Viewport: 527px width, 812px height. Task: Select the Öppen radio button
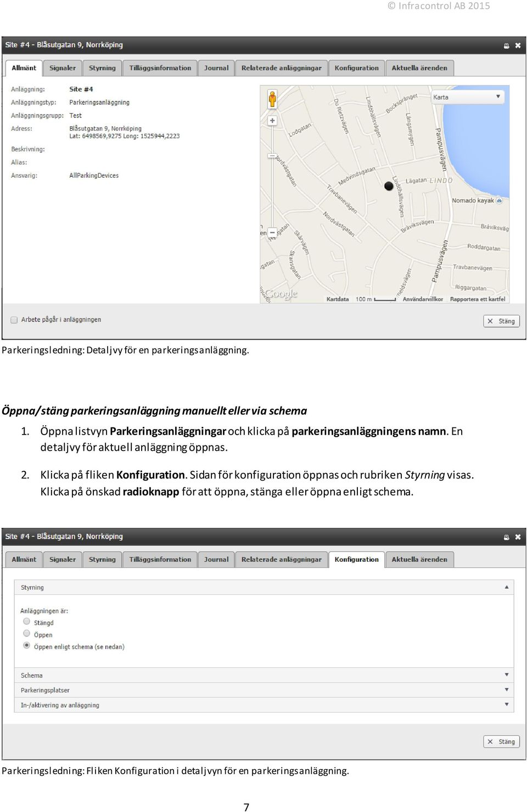(26, 633)
